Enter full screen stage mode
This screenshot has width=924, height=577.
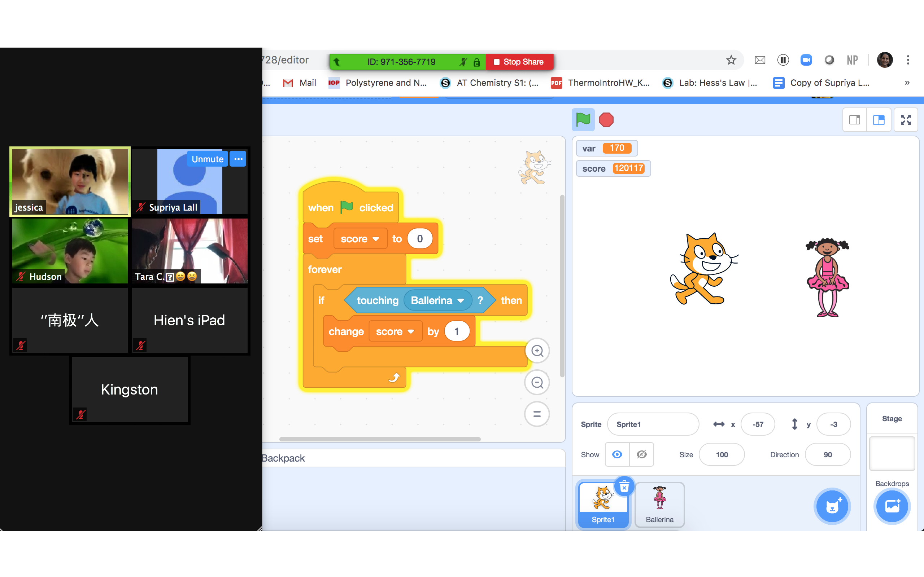(905, 120)
